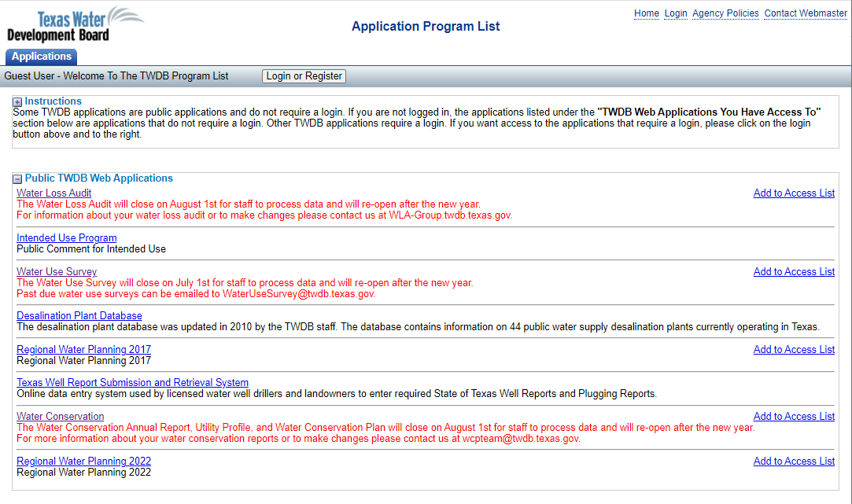This screenshot has height=504, width=852.
Task: Add Regional Water Planning 2017 to Access List
Action: tap(794, 349)
